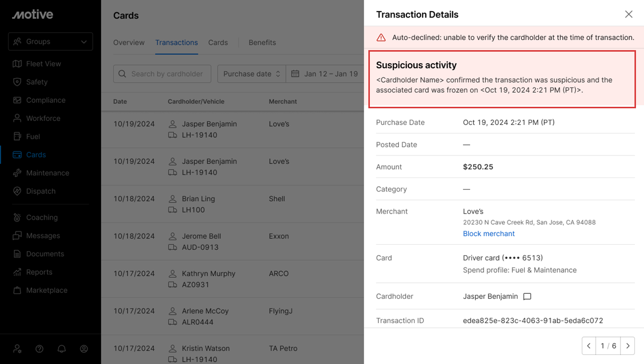Viewport: 644px width, 364px height.
Task: Close the Transaction Details panel
Action: click(628, 15)
